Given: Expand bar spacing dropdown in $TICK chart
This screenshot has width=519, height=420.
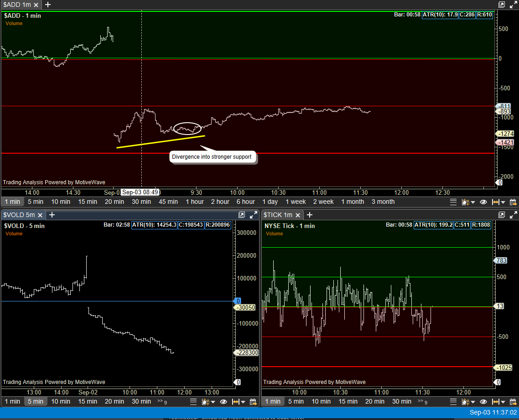Looking at the screenshot, I should [x=503, y=402].
